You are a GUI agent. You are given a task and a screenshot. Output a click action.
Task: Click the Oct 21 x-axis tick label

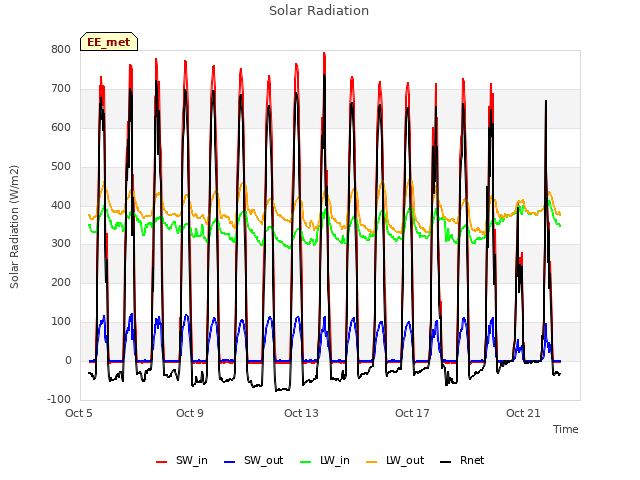523,413
